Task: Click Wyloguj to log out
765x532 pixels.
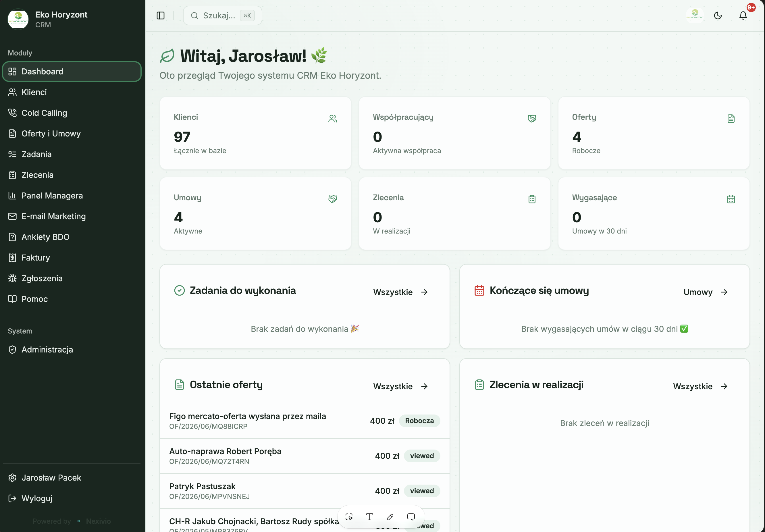Action: [72, 498]
